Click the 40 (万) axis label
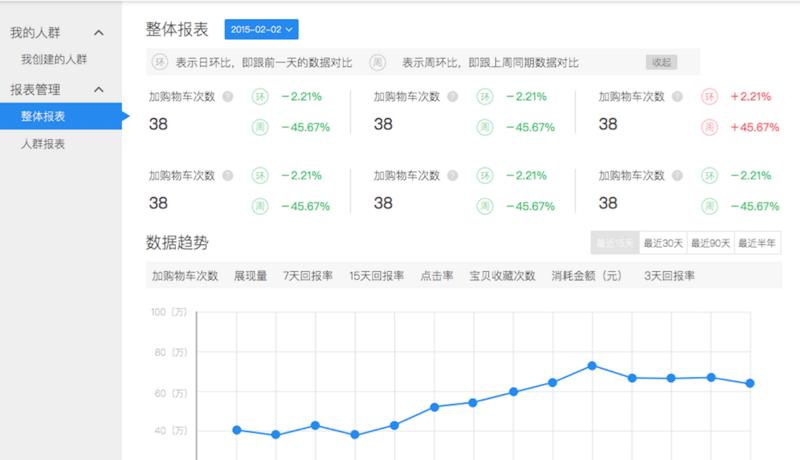 tap(170, 430)
